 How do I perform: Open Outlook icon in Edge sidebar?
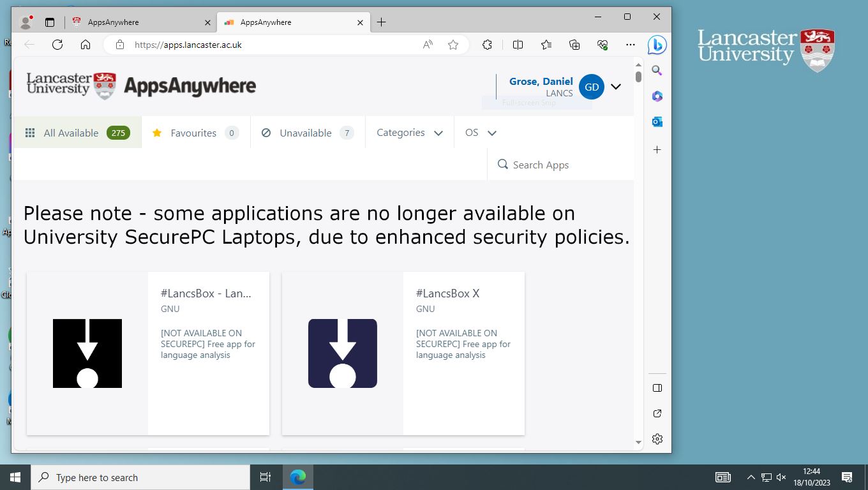657,122
